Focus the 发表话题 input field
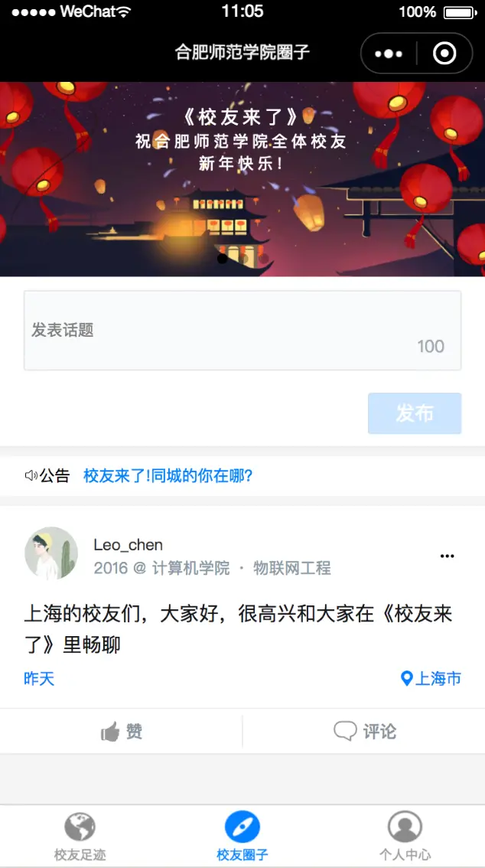 tap(242, 331)
